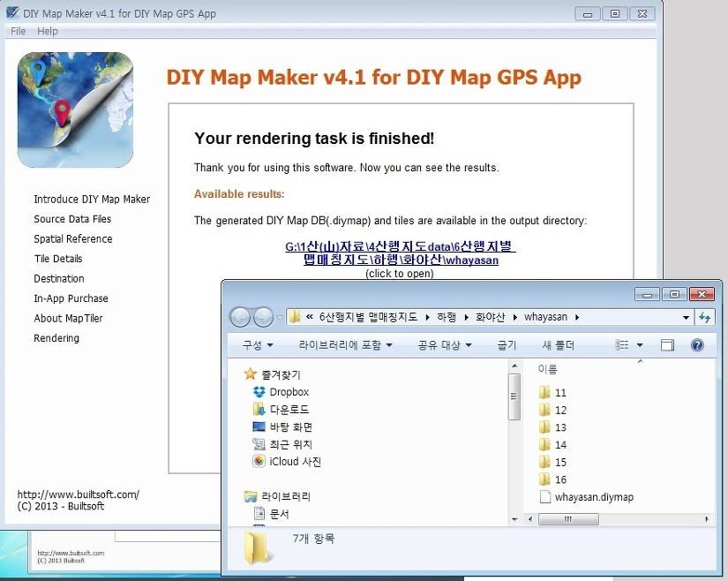Go to the Destination step
The width and height of the screenshot is (728, 581).
tap(59, 279)
